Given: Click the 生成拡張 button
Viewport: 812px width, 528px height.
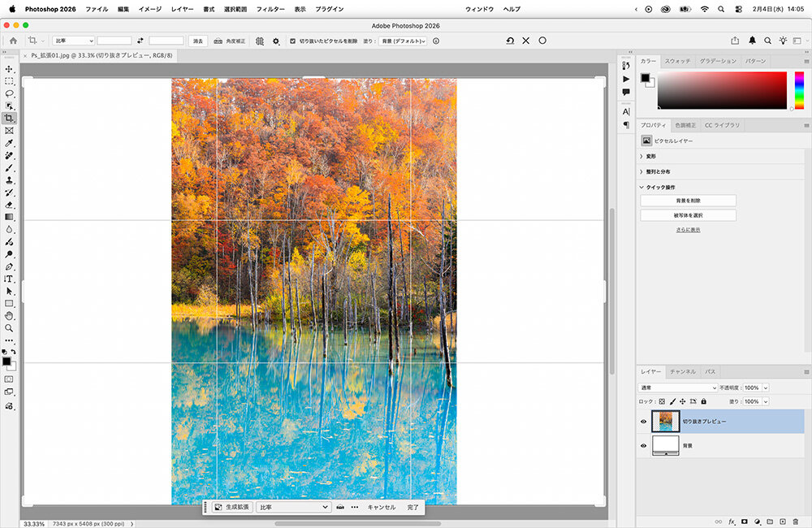Looking at the screenshot, I should [231, 507].
